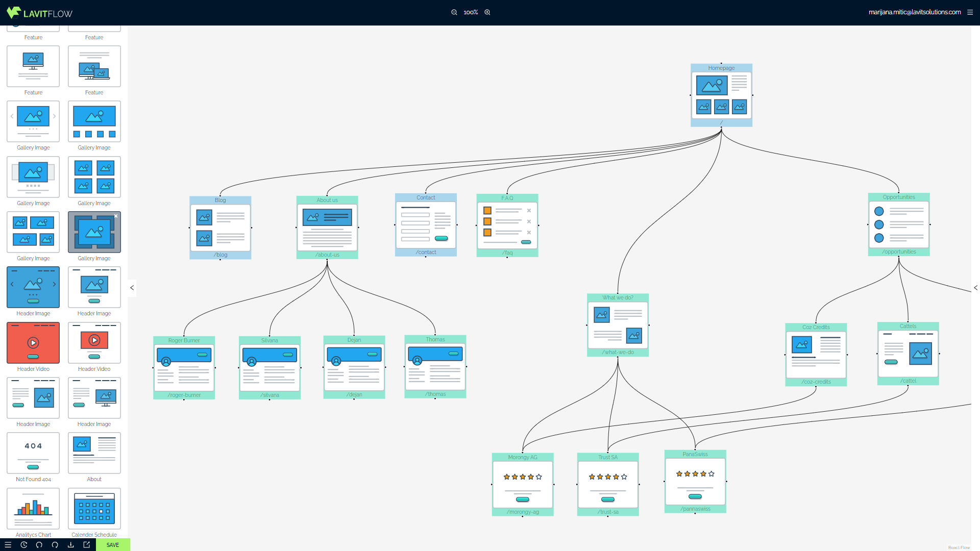The height and width of the screenshot is (551, 980).
Task: Select the Morongy AG node
Action: click(523, 485)
